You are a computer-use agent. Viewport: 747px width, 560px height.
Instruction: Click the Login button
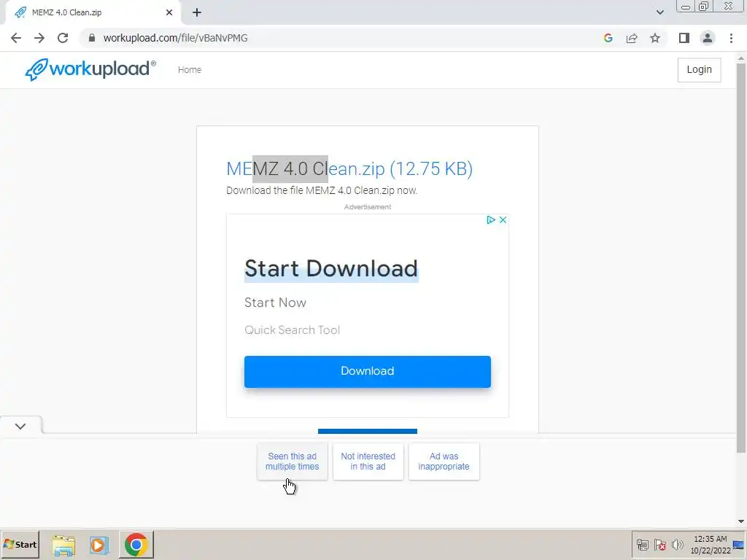(699, 69)
